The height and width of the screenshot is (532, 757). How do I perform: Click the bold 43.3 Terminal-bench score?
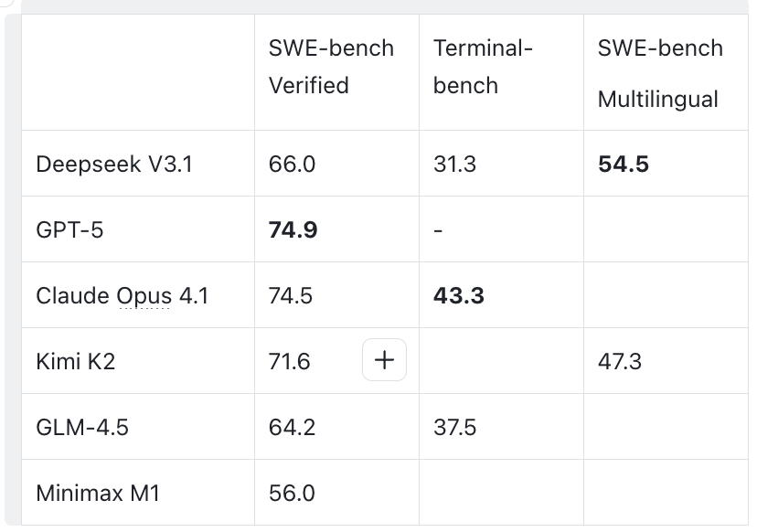click(458, 296)
